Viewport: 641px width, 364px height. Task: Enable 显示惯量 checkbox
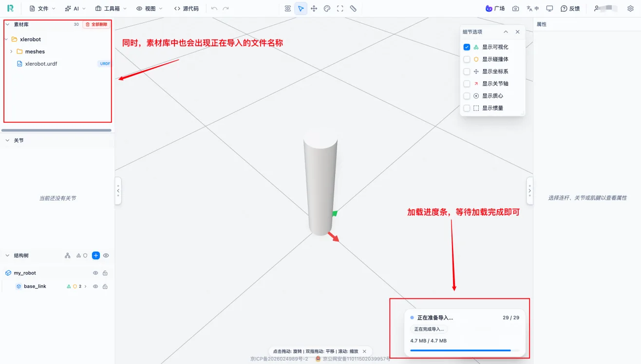pyautogui.click(x=467, y=108)
